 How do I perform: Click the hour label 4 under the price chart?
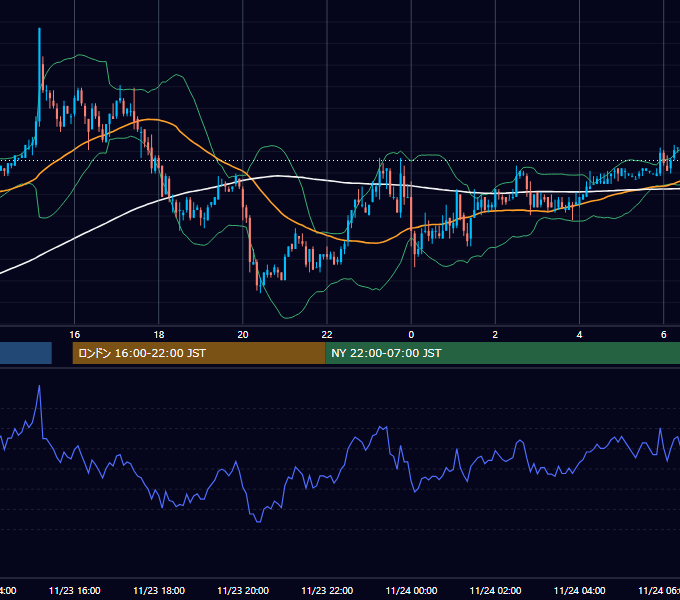579,334
